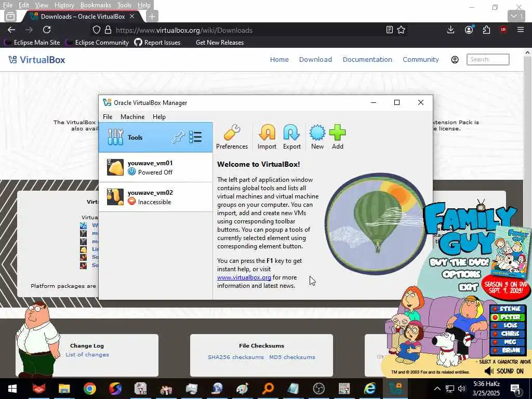Open the Machine menu
Screen dimensions: 532x399
tap(132, 117)
